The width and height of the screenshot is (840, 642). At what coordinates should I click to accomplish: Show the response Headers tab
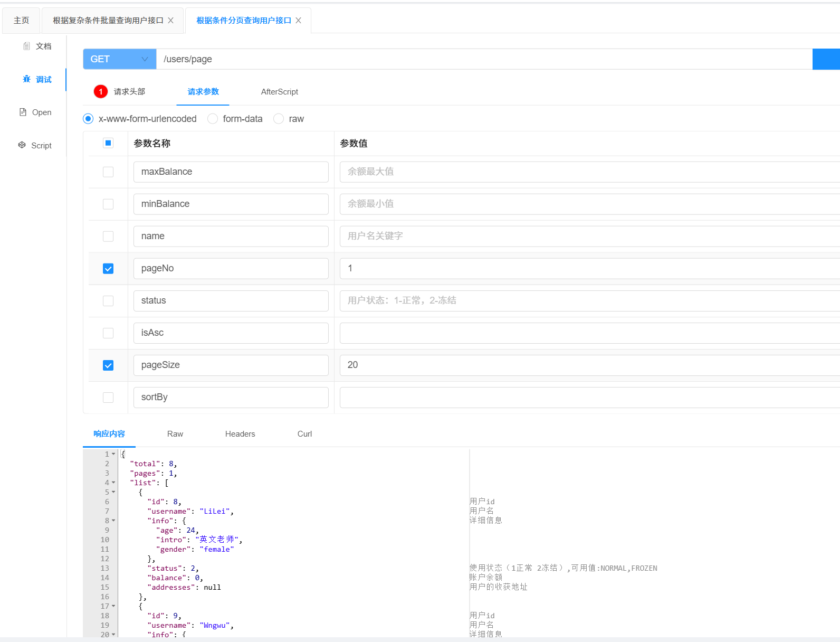240,433
